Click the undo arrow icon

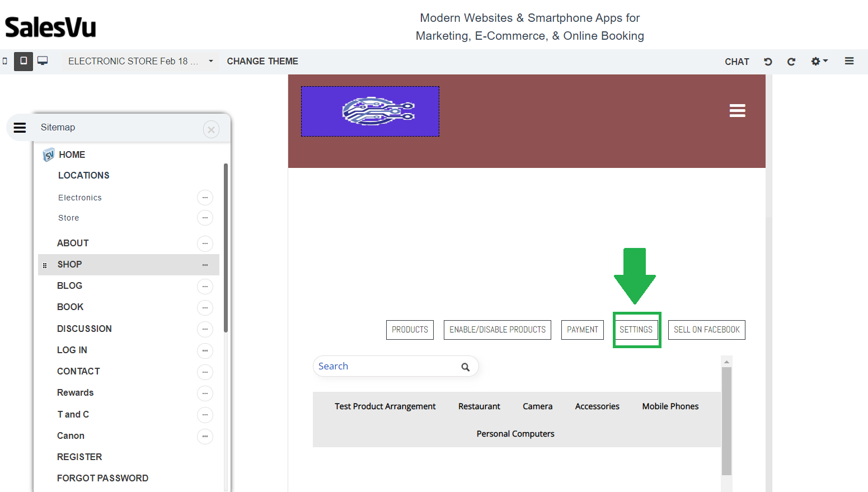coord(768,62)
